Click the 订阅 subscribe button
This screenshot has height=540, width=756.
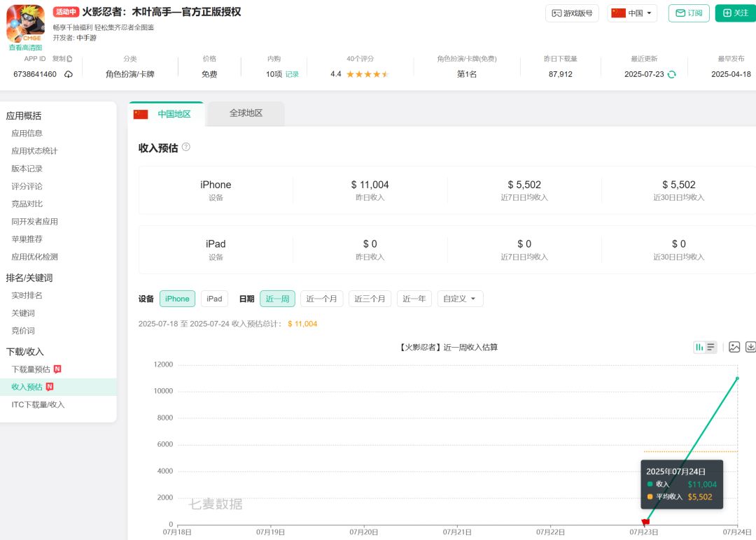(x=689, y=13)
